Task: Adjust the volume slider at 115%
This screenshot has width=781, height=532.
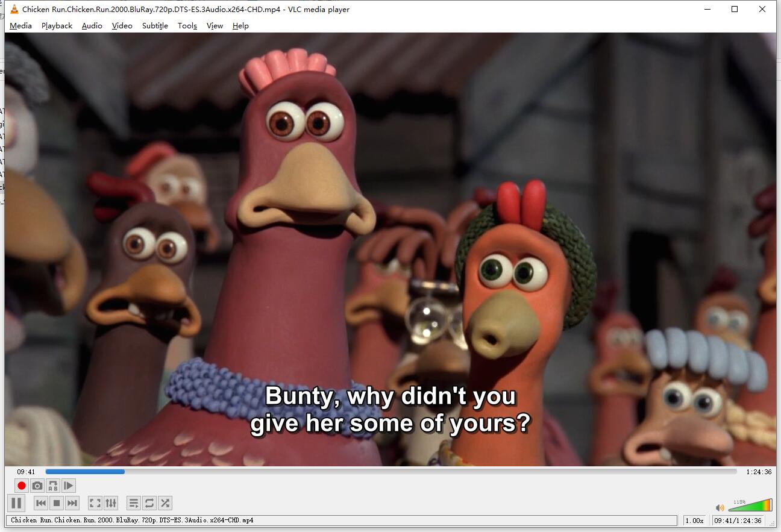Action: click(750, 505)
